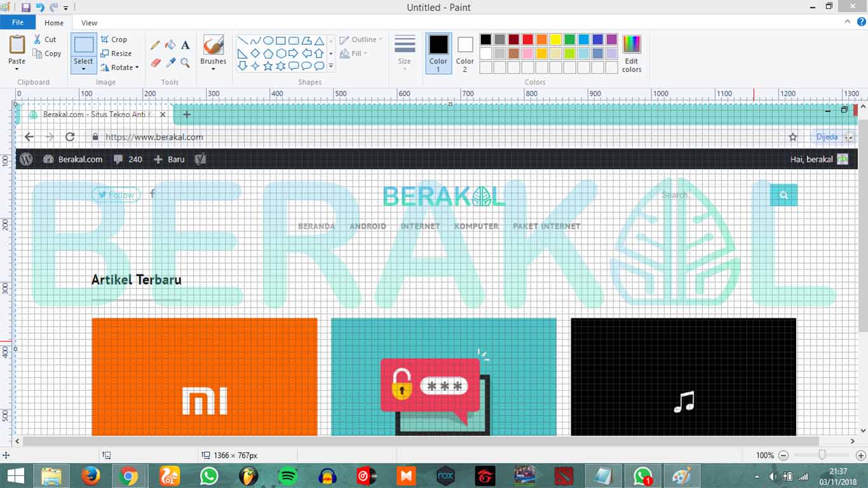Pick the red color swatch
868x488 pixels.
click(527, 39)
